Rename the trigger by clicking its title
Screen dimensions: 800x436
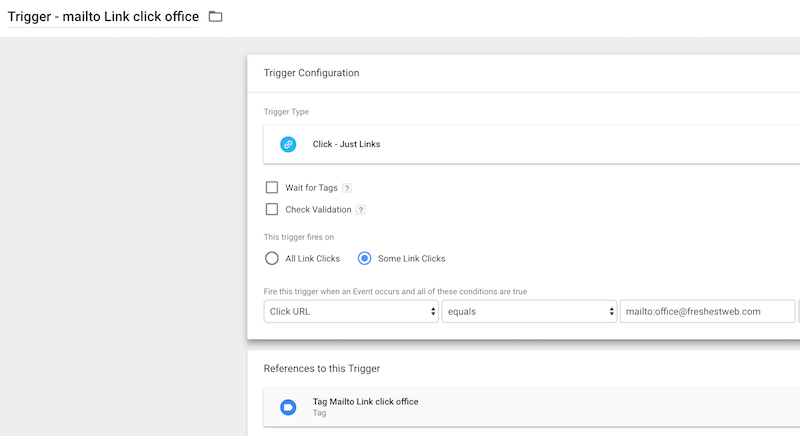pyautogui.click(x=103, y=17)
